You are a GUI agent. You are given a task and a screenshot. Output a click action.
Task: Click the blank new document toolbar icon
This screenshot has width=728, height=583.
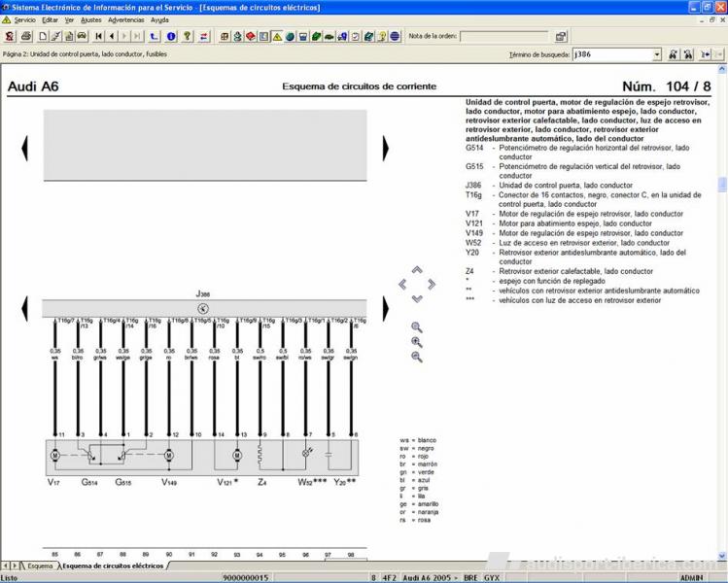43,36
